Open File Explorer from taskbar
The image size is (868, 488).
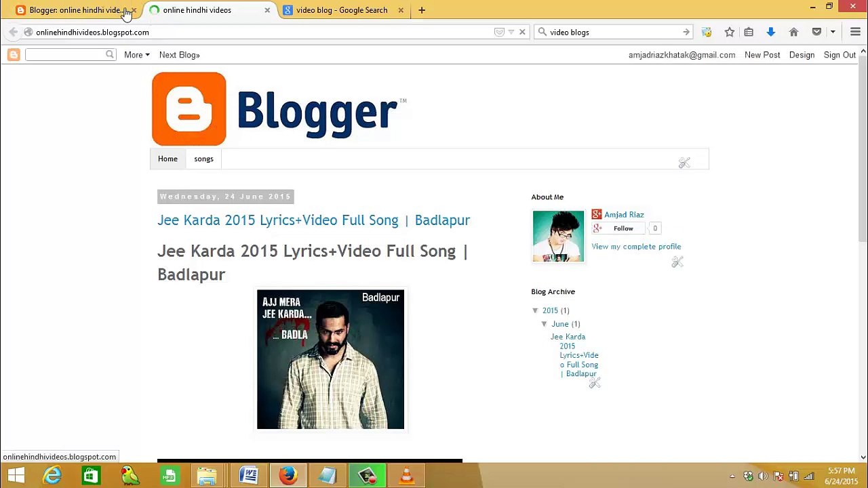point(207,476)
